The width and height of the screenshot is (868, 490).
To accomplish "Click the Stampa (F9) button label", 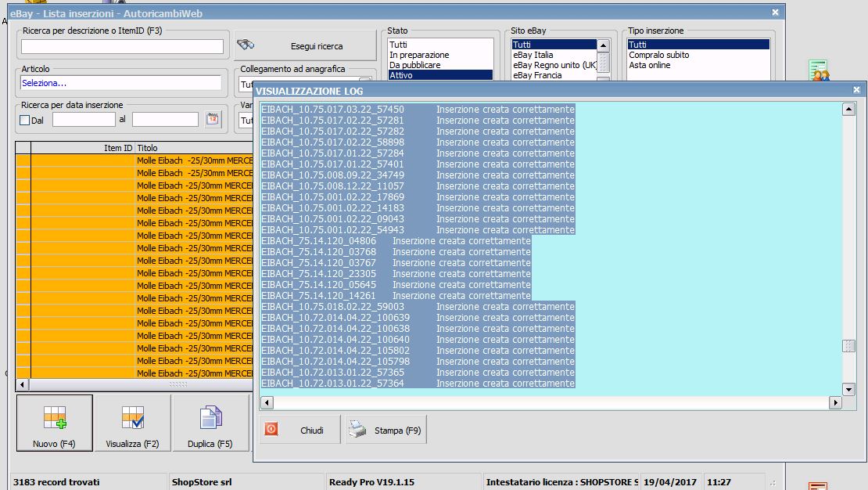I will click(397, 431).
